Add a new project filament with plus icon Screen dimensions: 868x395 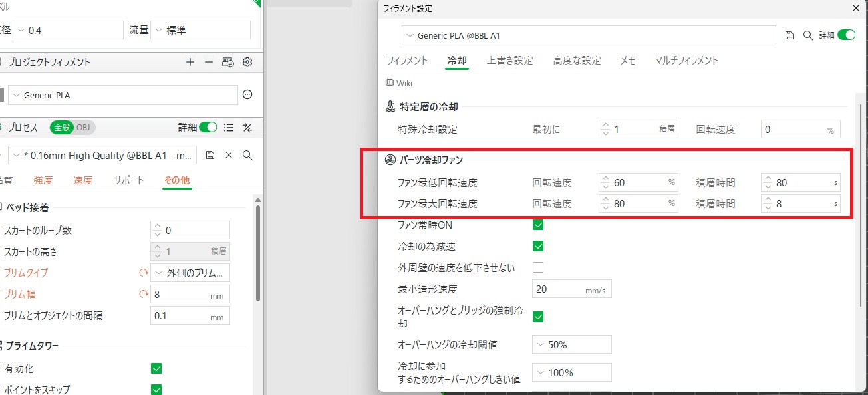coord(190,62)
